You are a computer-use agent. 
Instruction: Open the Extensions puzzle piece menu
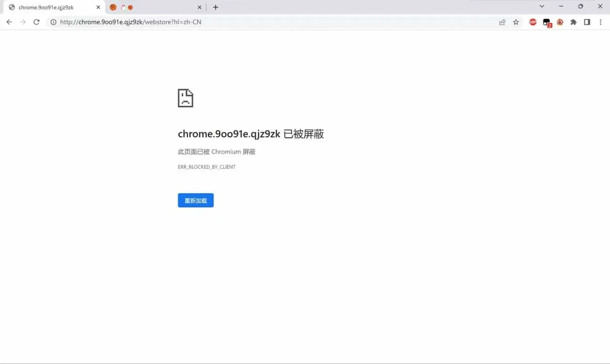tap(574, 22)
